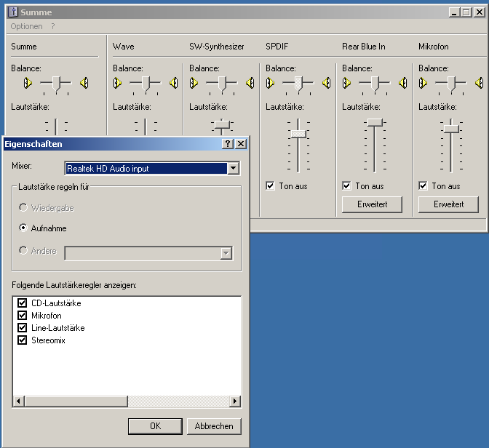This screenshot has width=489, height=448.
Task: Click the right speaker icon under Wave balance
Action: coord(173,83)
